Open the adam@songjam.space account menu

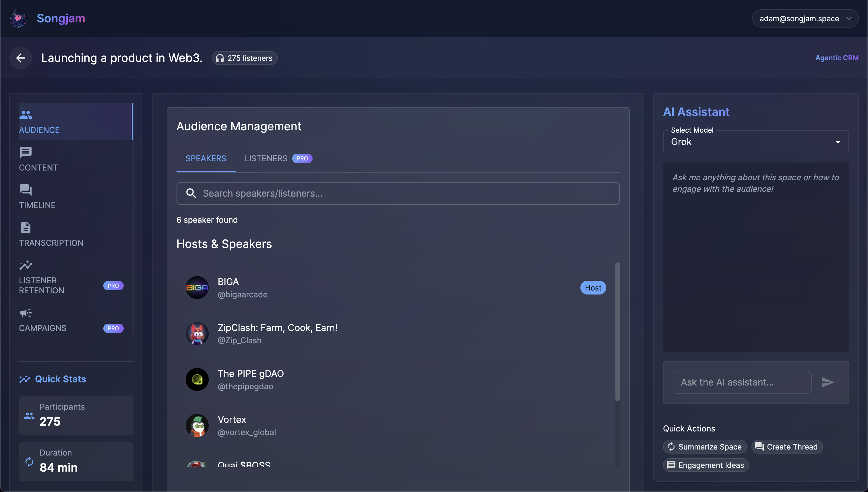805,19
